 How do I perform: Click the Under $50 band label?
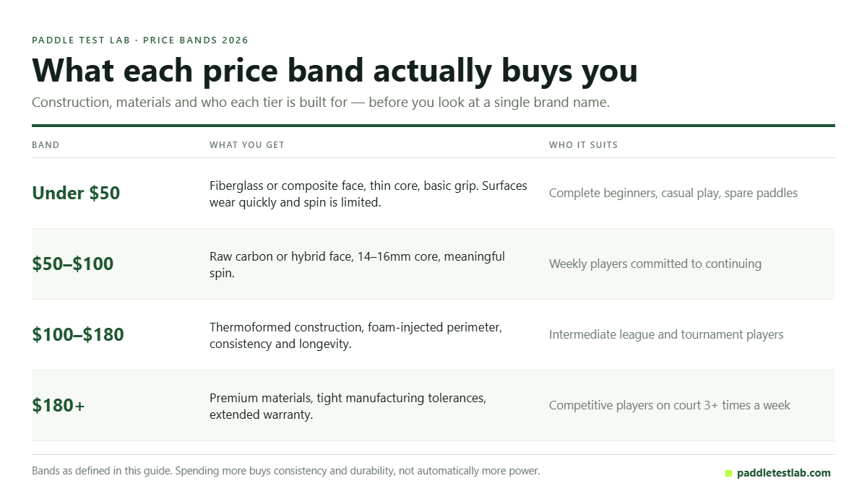coord(76,193)
